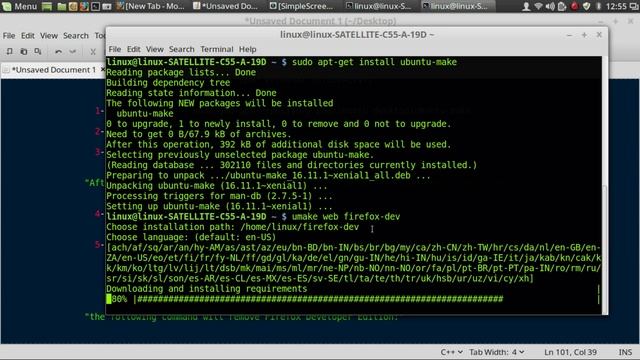This screenshot has height=360, width=640.
Task: Launch the file manager folder icon in panel
Action: click(x=62, y=6)
